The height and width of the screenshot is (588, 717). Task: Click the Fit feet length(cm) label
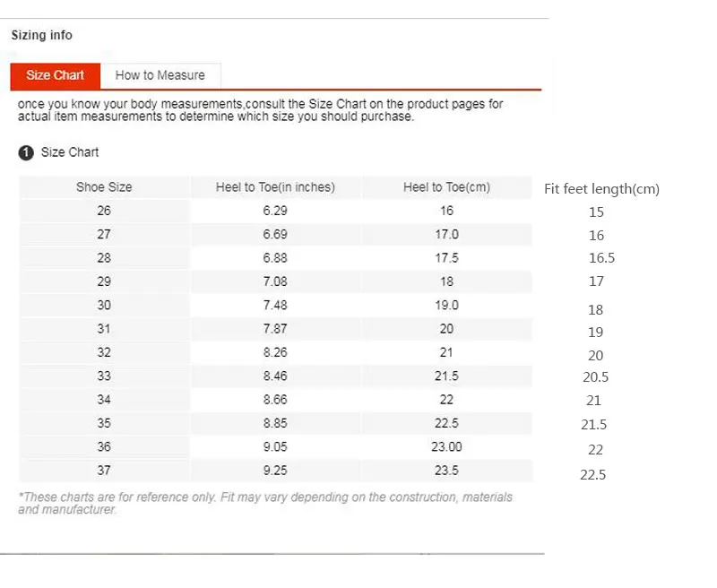[601, 189]
